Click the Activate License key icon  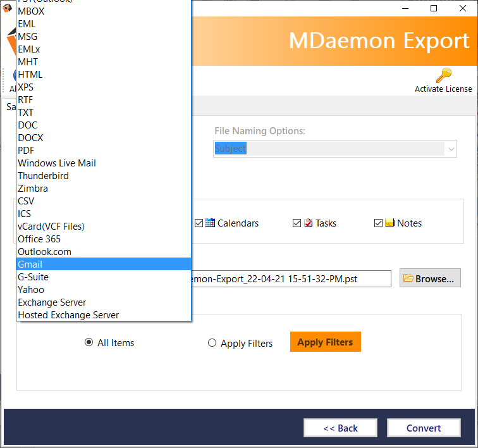[444, 75]
